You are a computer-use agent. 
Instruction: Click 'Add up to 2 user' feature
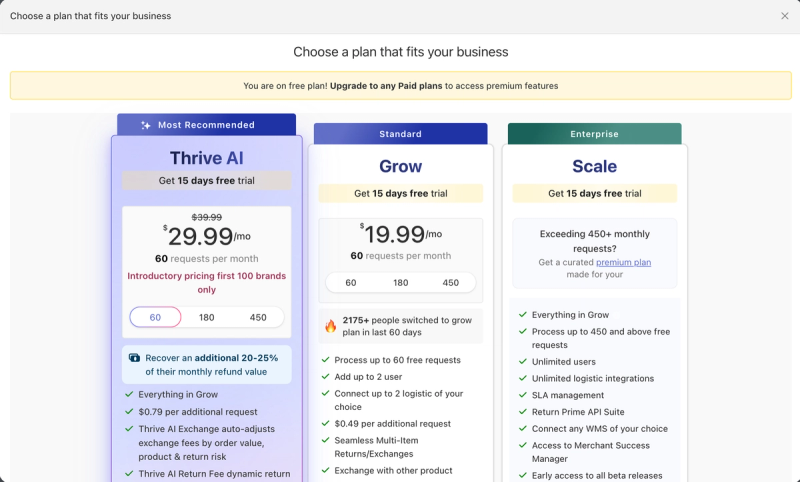click(x=368, y=376)
